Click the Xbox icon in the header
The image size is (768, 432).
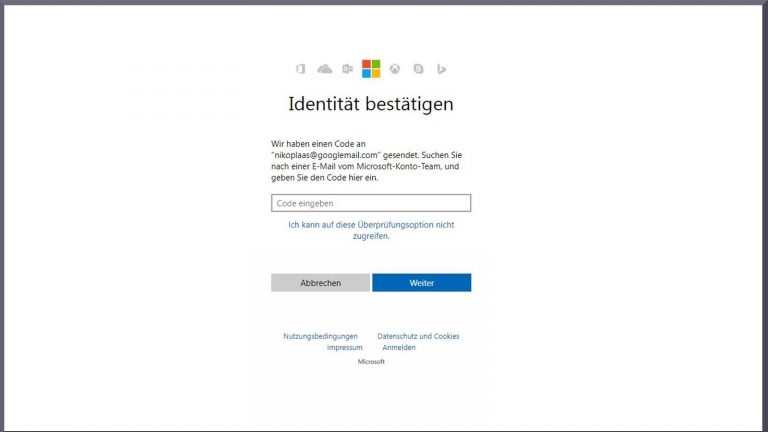[395, 69]
